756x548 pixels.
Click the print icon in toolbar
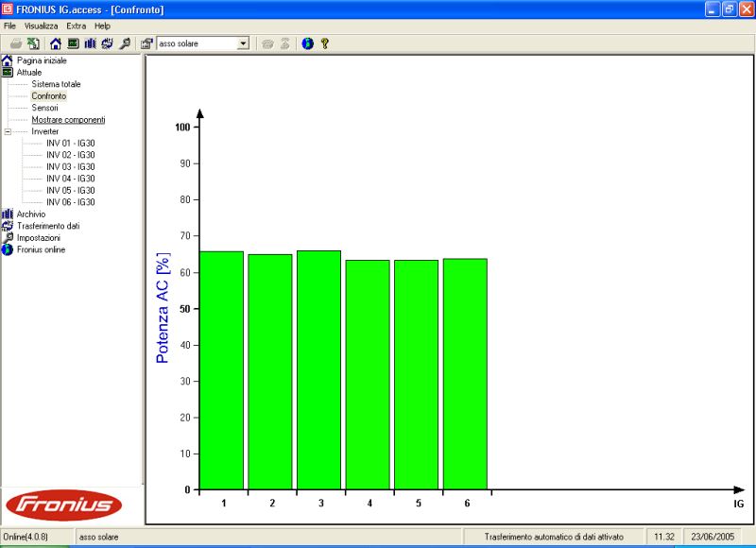coord(16,43)
